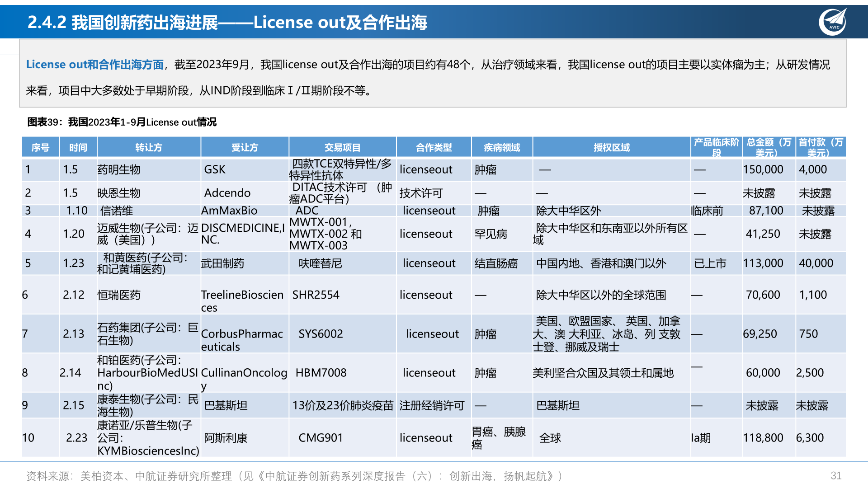The image size is (868, 488).
Task: Click the '时间' column header
Action: (78, 147)
